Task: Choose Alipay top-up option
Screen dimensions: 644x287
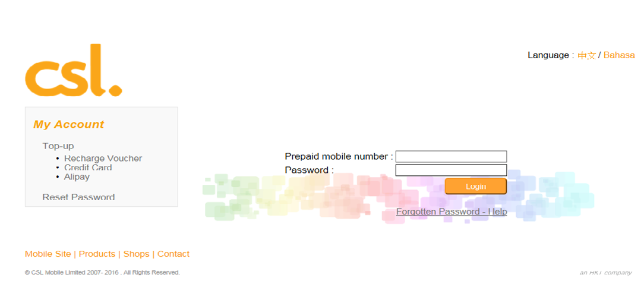Action: pyautogui.click(x=77, y=177)
